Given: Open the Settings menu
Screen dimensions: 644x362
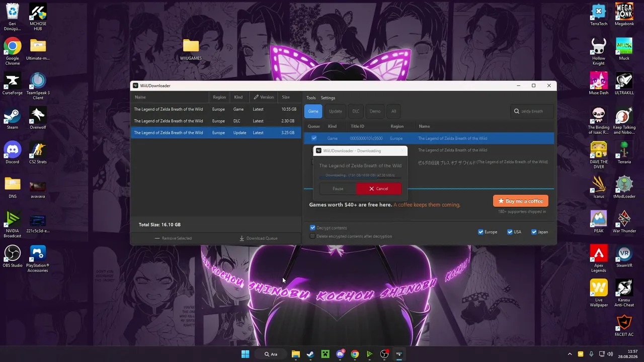Looking at the screenshot, I should 328,98.
